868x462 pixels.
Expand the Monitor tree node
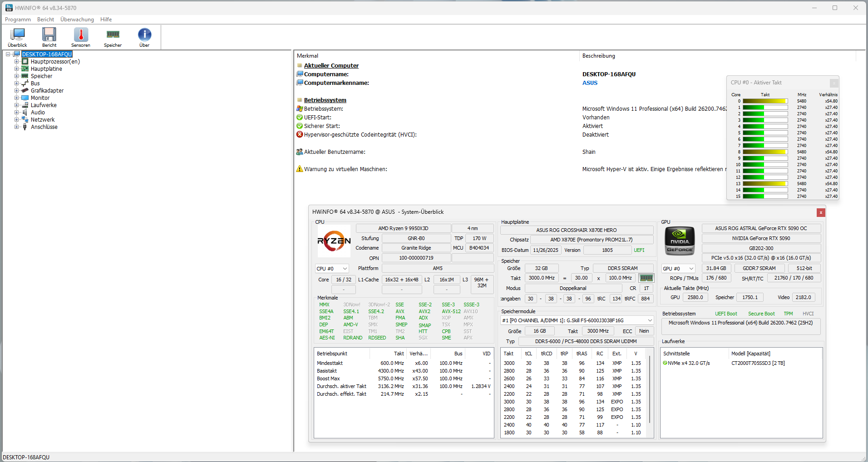[16, 98]
